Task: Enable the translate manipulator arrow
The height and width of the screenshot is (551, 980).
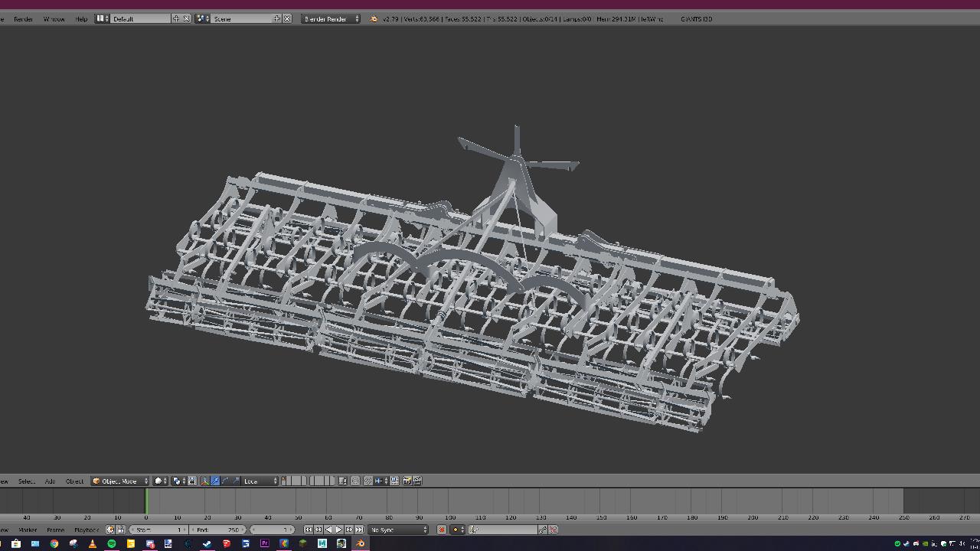Action: pos(215,481)
